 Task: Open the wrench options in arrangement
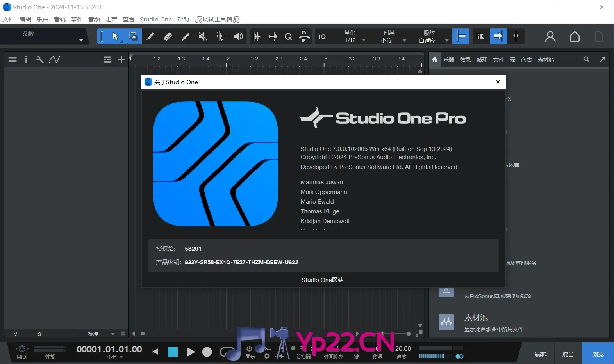click(39, 59)
